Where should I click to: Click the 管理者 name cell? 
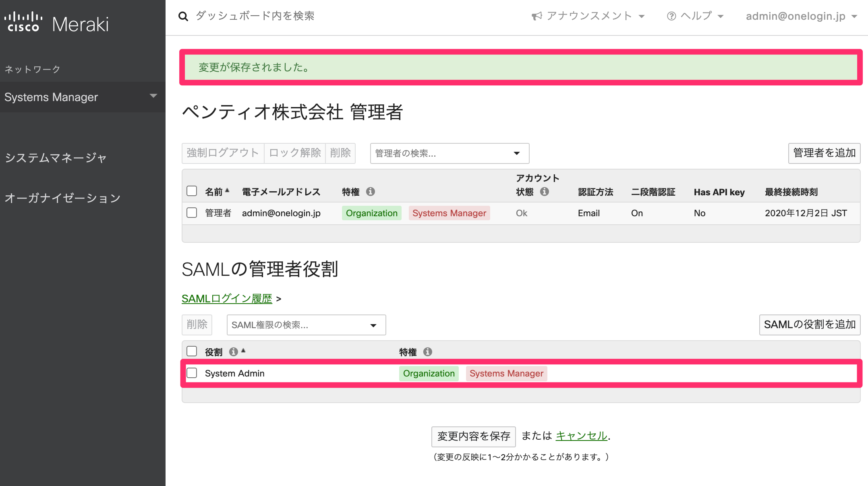(x=218, y=213)
